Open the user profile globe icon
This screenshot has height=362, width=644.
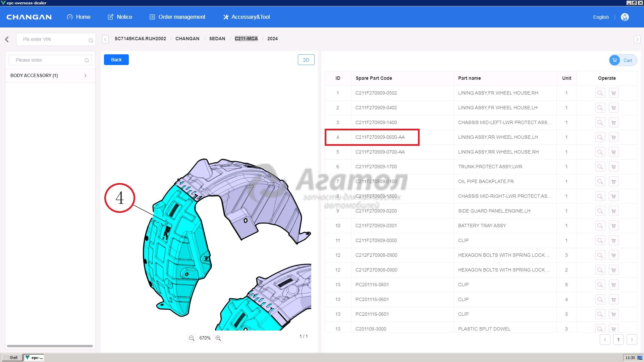[625, 17]
